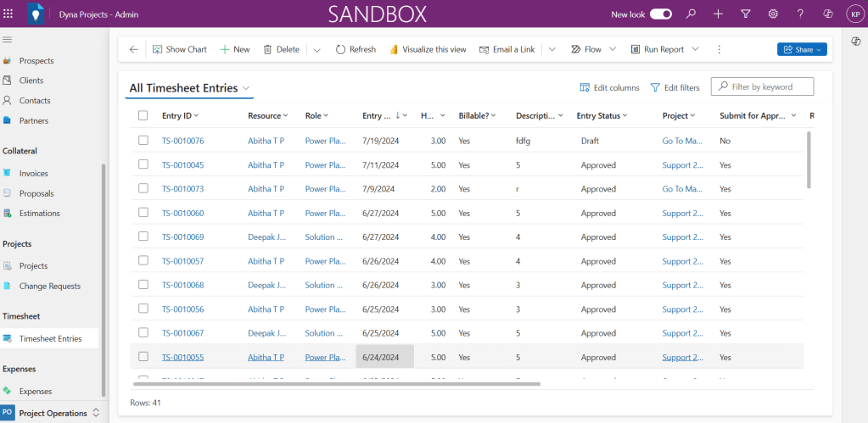Viewport: 868px width, 423px height.
Task: Click the plus quick create icon
Action: coord(718,14)
